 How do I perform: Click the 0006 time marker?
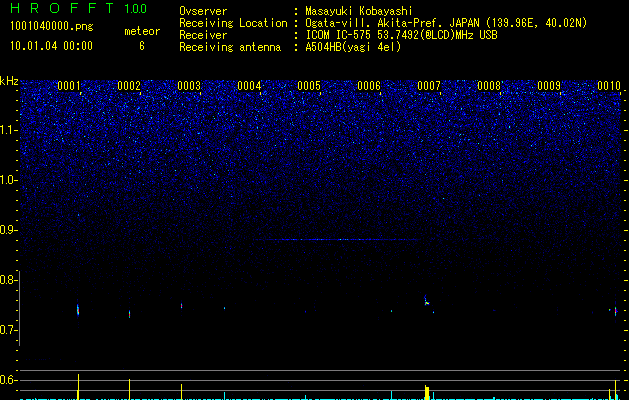click(369, 86)
